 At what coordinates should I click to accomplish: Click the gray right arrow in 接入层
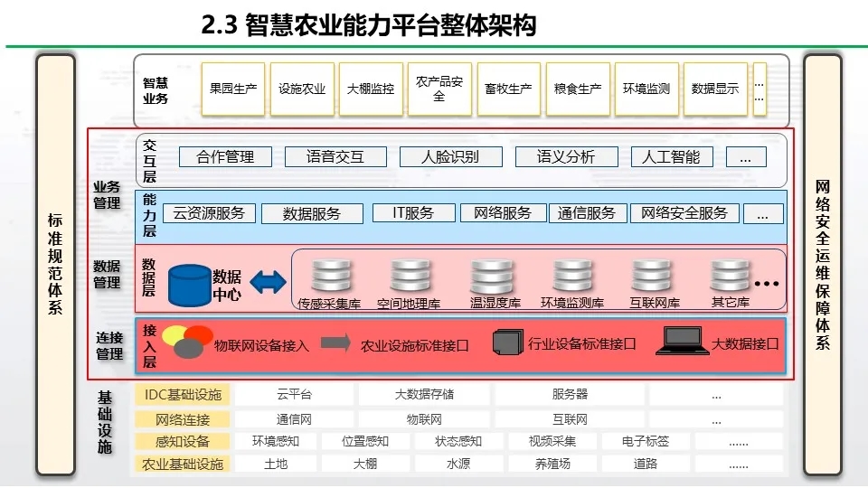pyautogui.click(x=335, y=343)
